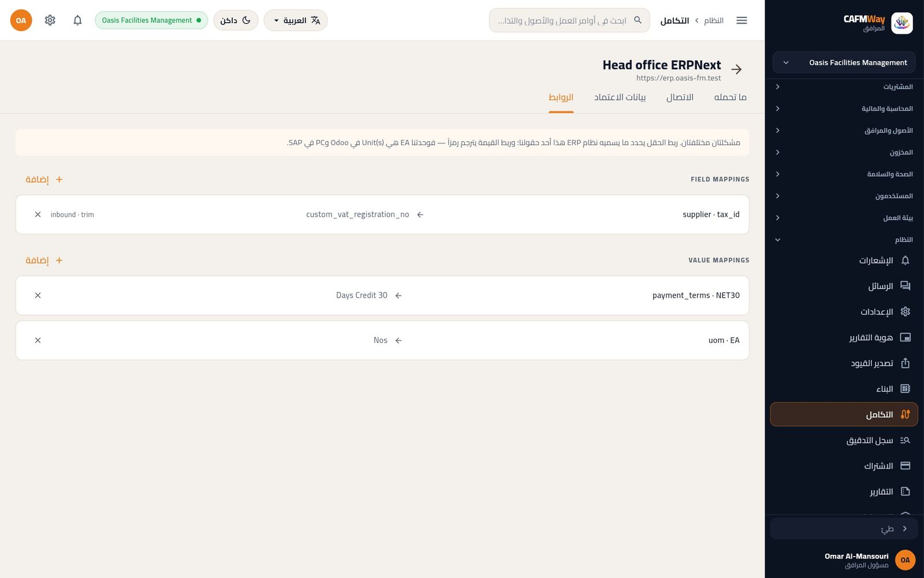Toggle dark mode with داكن button
Image resolution: width=924 pixels, height=578 pixels.
click(x=236, y=20)
